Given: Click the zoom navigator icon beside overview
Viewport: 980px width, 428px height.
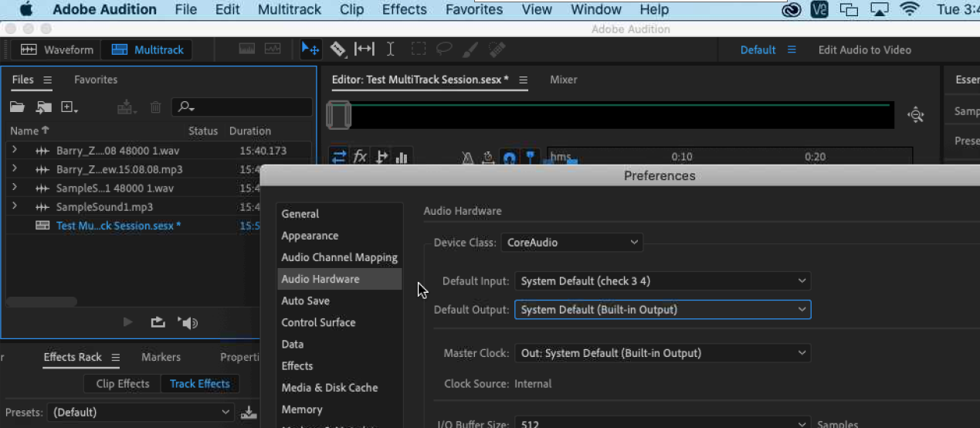Looking at the screenshot, I should [915, 115].
